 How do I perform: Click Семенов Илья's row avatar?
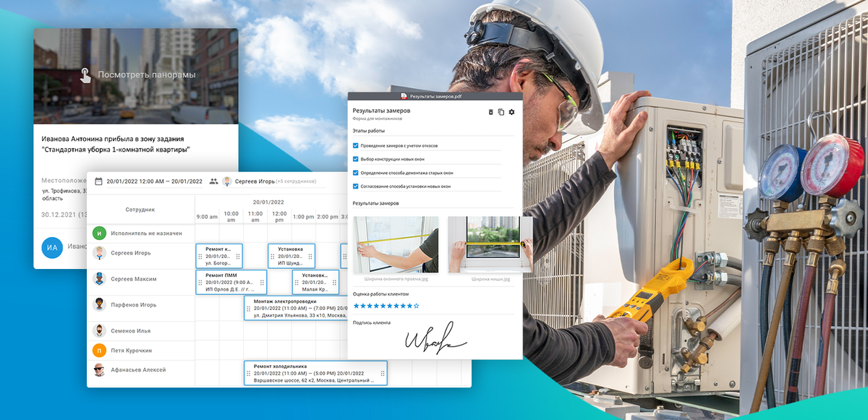[x=100, y=331]
